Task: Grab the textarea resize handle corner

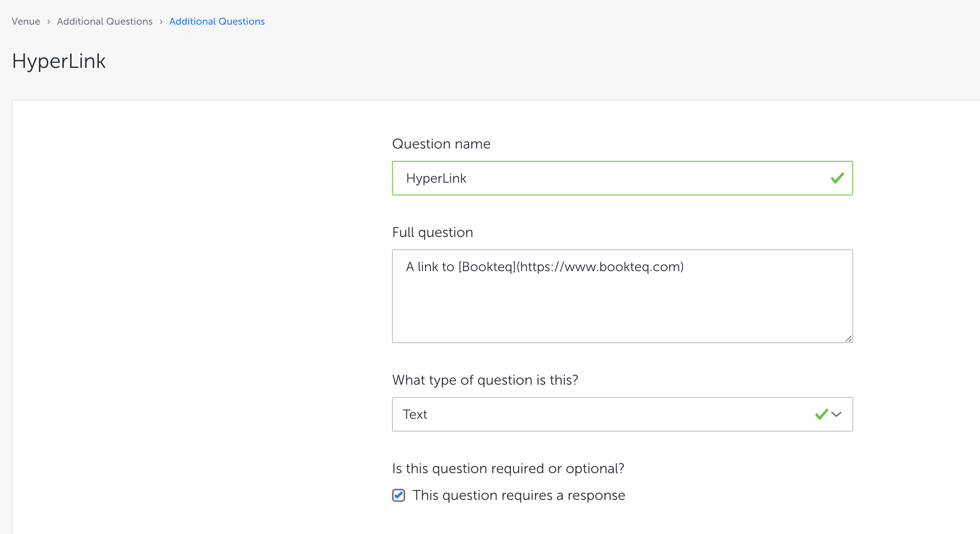Action: click(x=848, y=339)
